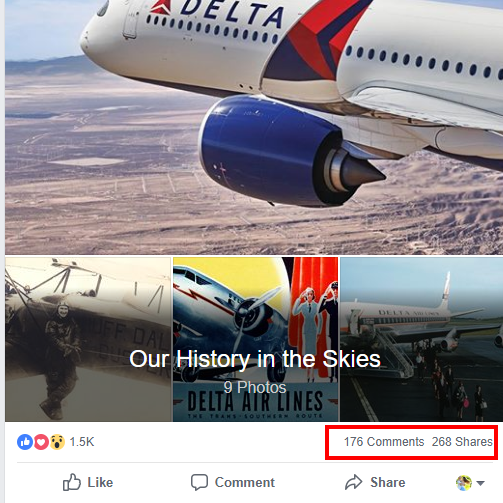Open the 1.5K reactions count
Image resolution: width=503 pixels, height=503 pixels.
tap(82, 442)
